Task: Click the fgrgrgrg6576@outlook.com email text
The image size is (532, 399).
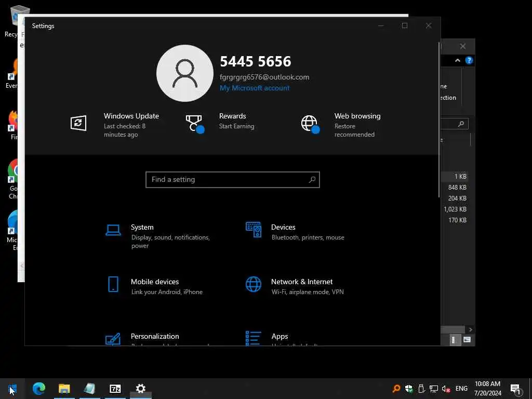Action: [x=264, y=77]
